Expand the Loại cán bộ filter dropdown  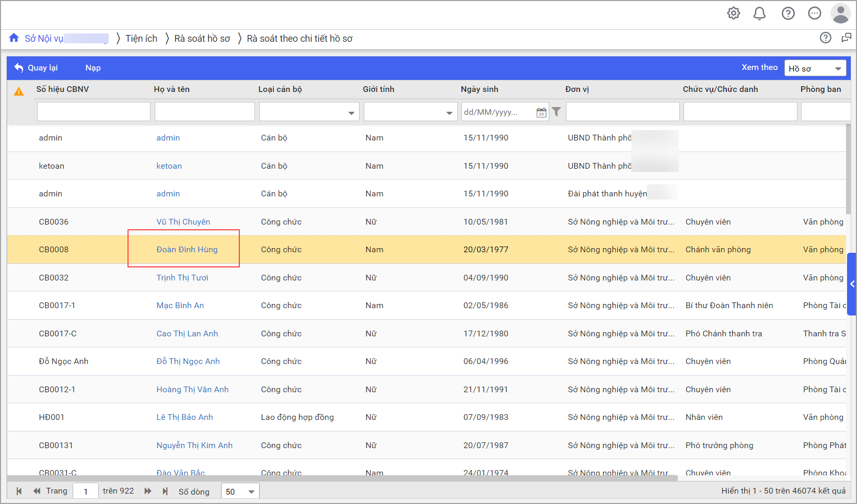[351, 112]
